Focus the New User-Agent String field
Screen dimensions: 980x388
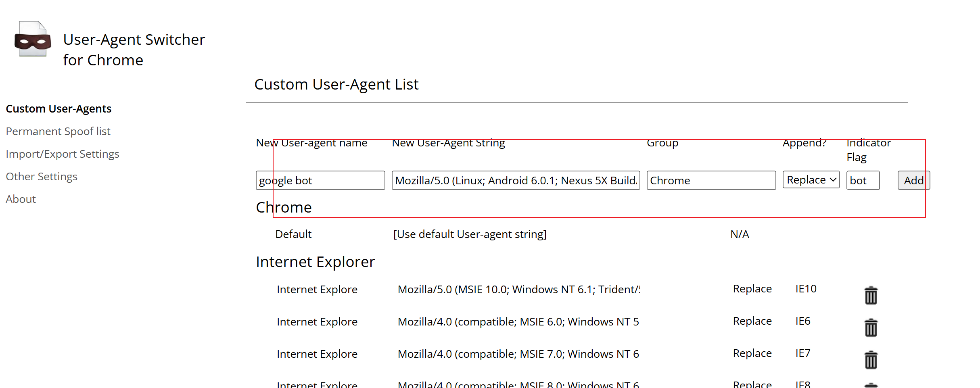(516, 180)
